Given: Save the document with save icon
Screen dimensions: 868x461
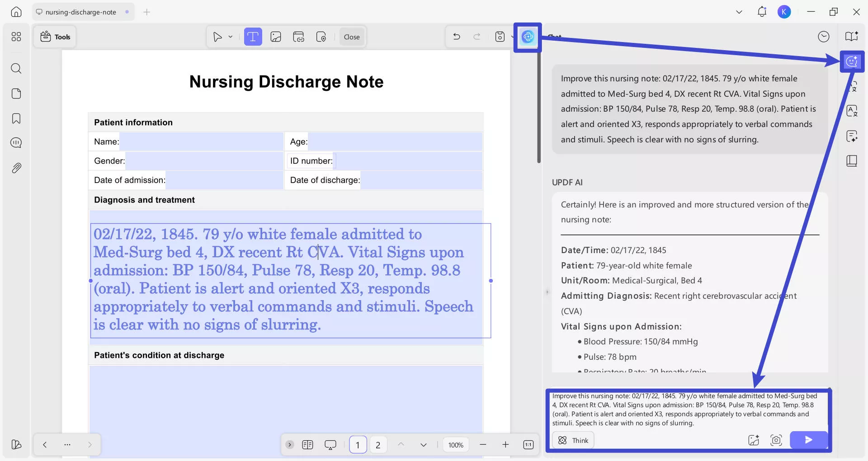Looking at the screenshot, I should (x=500, y=37).
